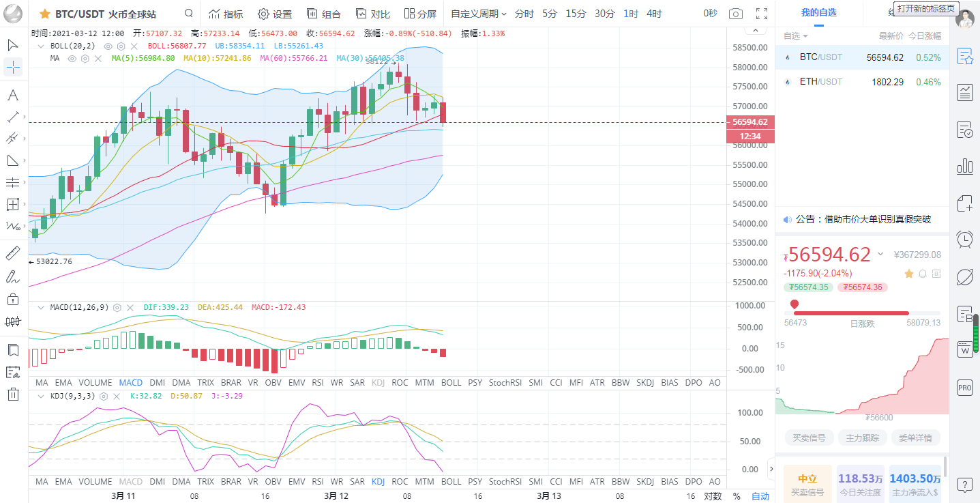
Task: Select BOLL in the bottom KDJ panel's indicator row
Action: 451,481
